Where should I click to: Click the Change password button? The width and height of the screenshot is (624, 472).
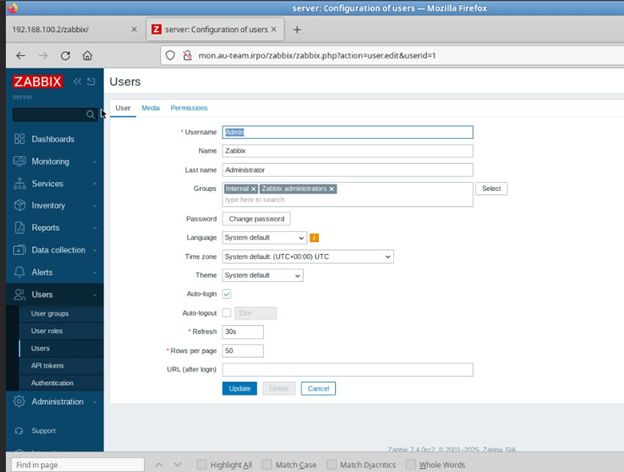256,219
